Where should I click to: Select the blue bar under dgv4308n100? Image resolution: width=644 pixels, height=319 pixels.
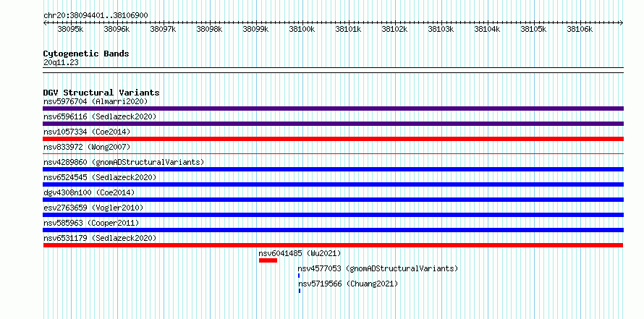click(333, 200)
